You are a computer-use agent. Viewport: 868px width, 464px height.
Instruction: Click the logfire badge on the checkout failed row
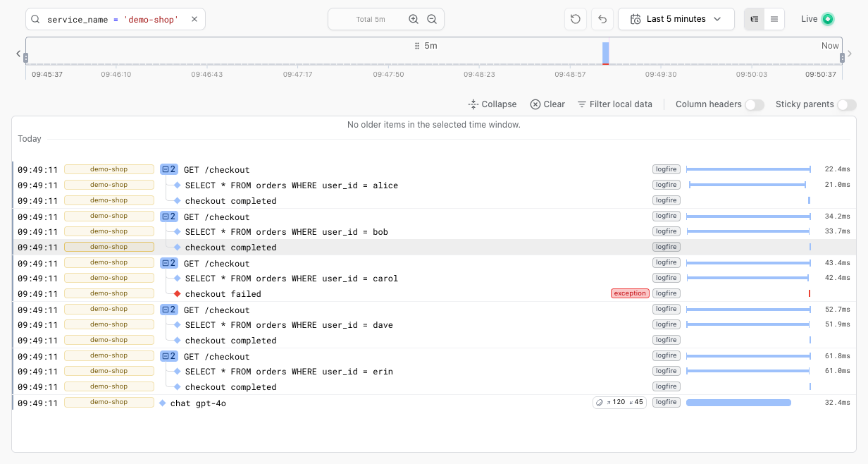tap(666, 293)
